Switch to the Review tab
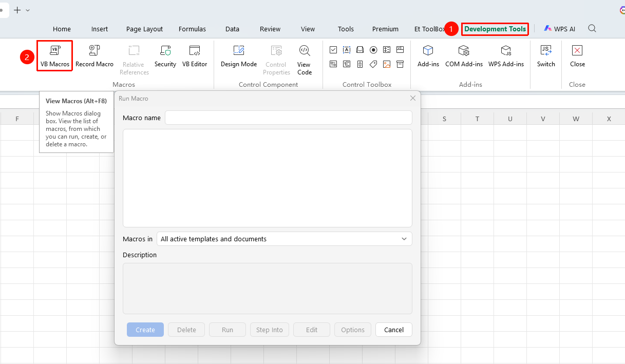The image size is (625, 364). point(270,29)
